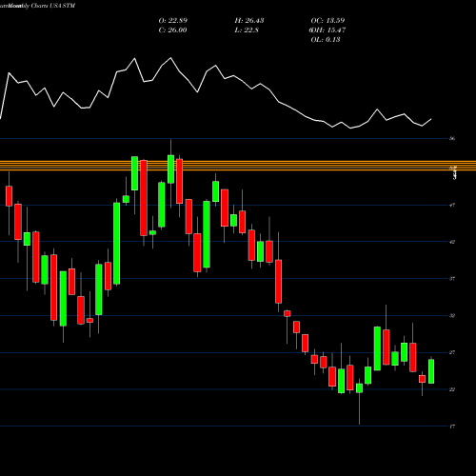The height and width of the screenshot is (476, 476).
Task: Click the white indicator line's final point
Action: click(x=431, y=119)
